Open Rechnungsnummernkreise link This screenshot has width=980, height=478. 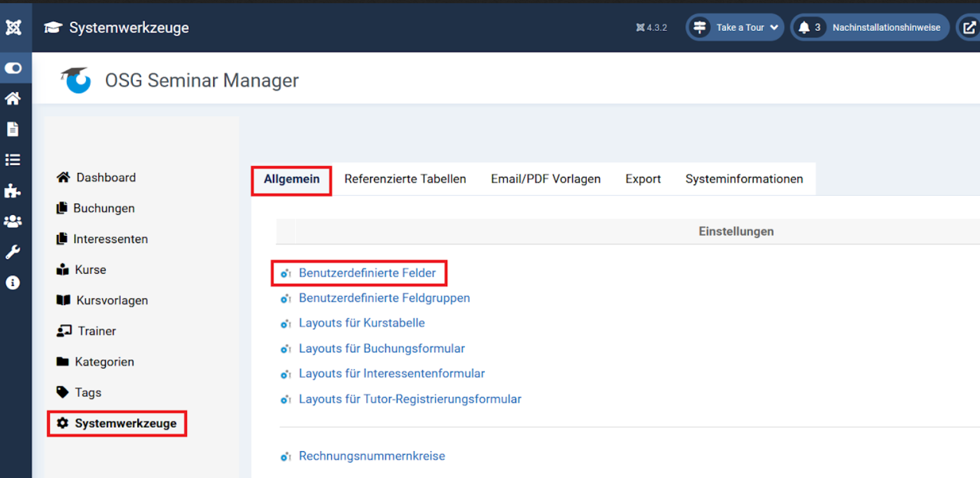coord(371,456)
